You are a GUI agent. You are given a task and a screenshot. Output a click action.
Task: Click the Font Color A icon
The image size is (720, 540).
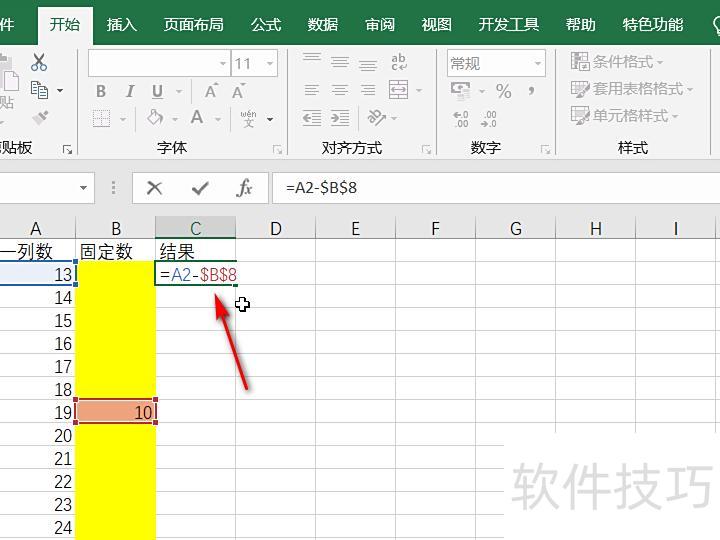tap(197, 118)
